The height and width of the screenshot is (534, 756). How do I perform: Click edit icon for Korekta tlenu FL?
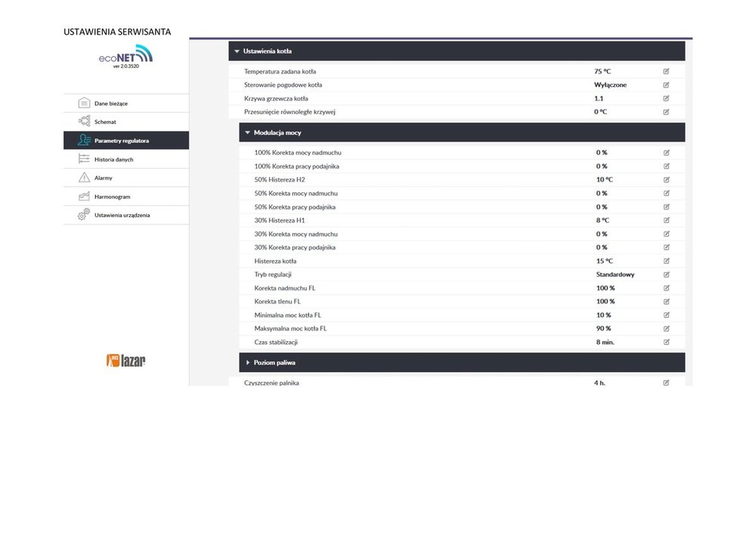(x=666, y=301)
